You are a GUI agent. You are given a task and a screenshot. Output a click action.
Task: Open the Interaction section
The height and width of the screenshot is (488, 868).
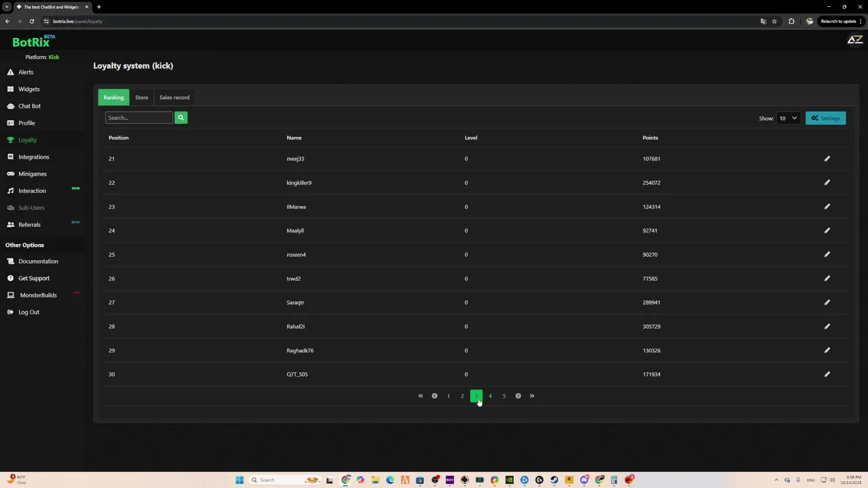click(x=32, y=190)
